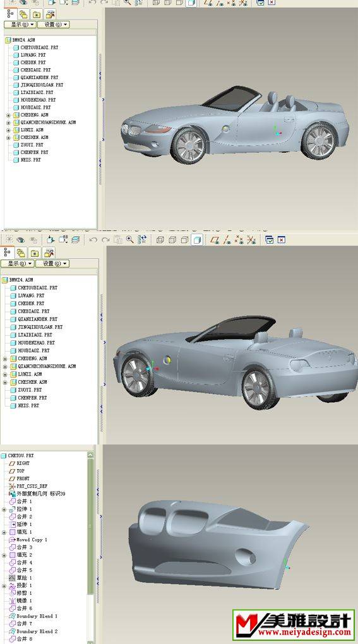Screen dimensions: 358x644
Task: Click the sketch icon next to 草绘 1
Action: [12, 578]
